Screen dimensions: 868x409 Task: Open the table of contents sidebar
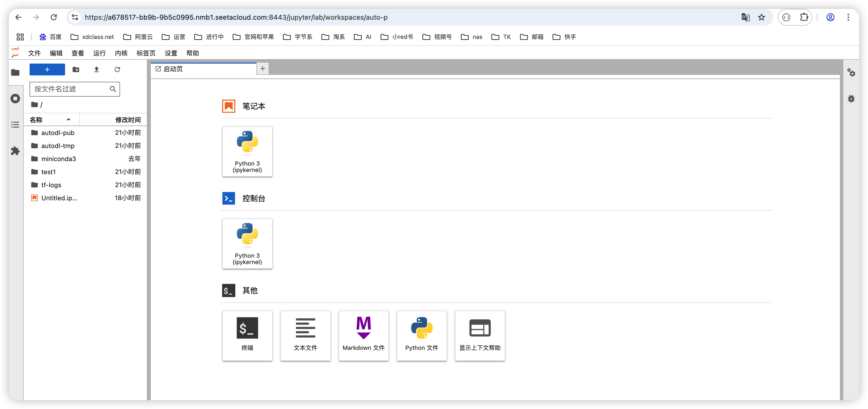16,125
